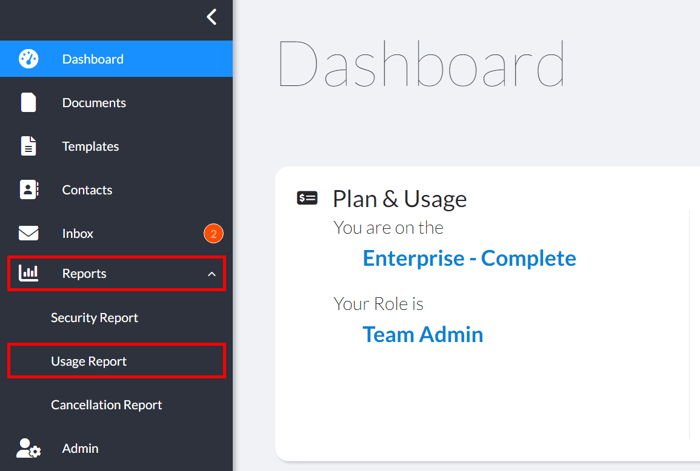Click the Admin user-gear icon
Viewport: 700px width, 471px height.
pos(29,449)
